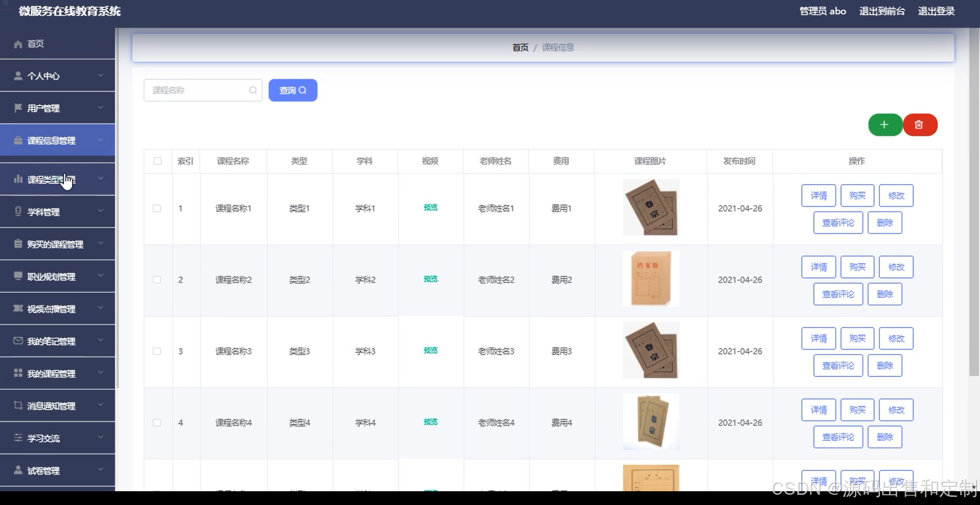This screenshot has height=505, width=980.
Task: Click 修改 button for 课程名称3
Action: coord(896,338)
